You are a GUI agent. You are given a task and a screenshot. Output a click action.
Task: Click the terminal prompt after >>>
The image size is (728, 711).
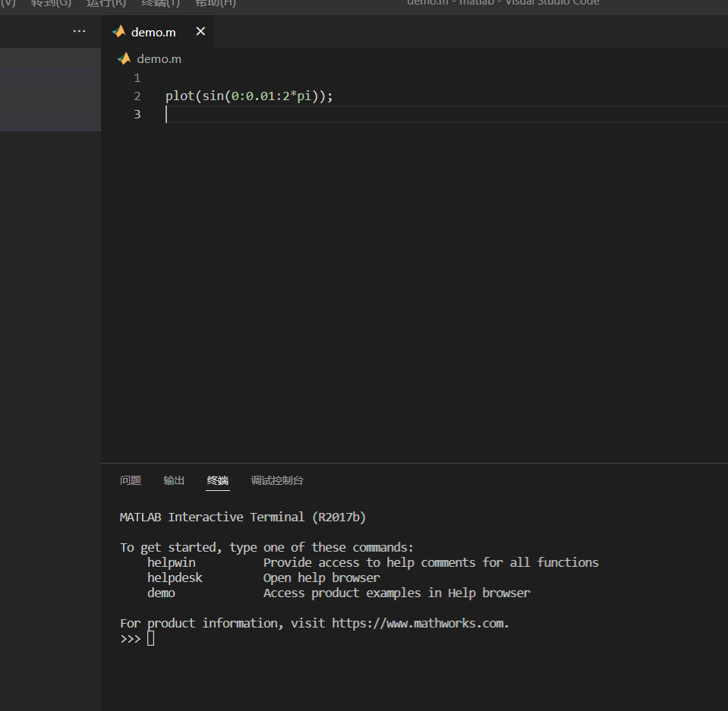point(150,639)
